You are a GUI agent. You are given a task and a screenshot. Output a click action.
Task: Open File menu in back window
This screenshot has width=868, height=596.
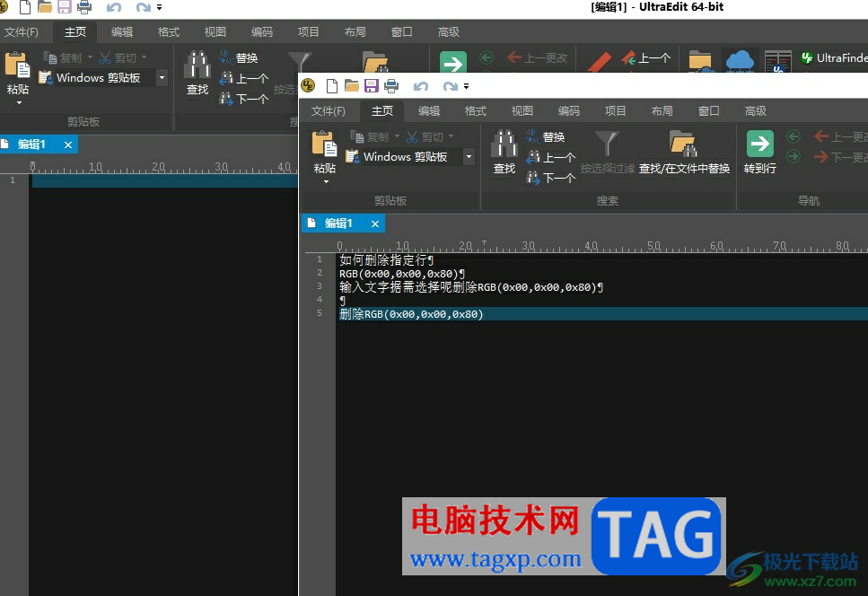[x=21, y=31]
